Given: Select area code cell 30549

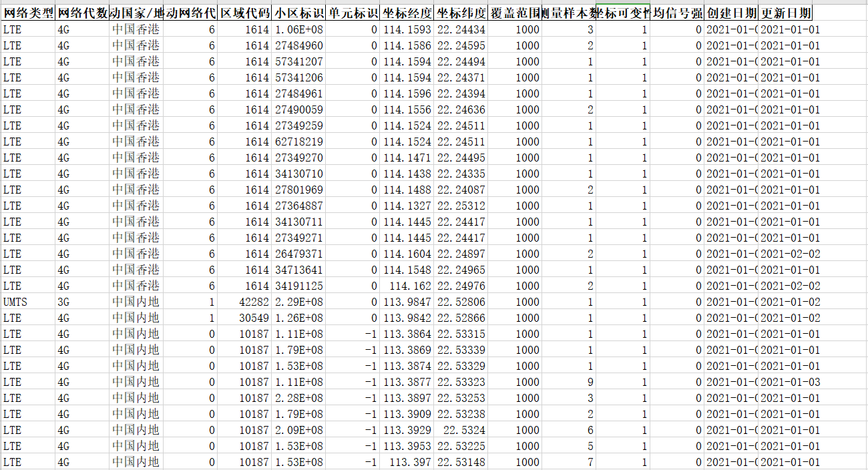Looking at the screenshot, I should 244,318.
